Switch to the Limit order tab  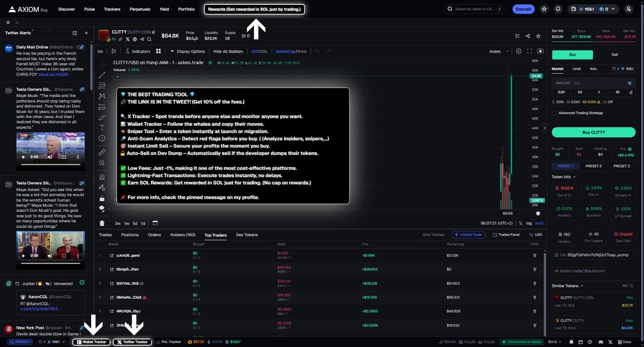pos(576,69)
